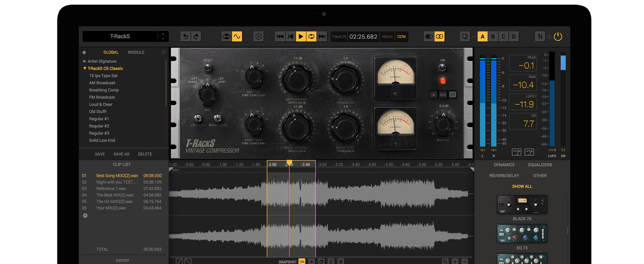Screen dimensions: 644x264
Task: Skip to the next track
Action: [322, 37]
